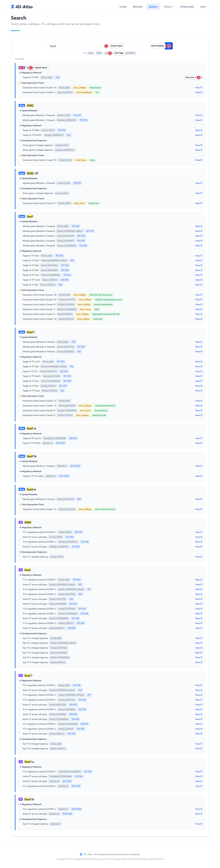Click the Astrocytes cell type tag
This screenshot has width=220, height=868.
point(98,319)
